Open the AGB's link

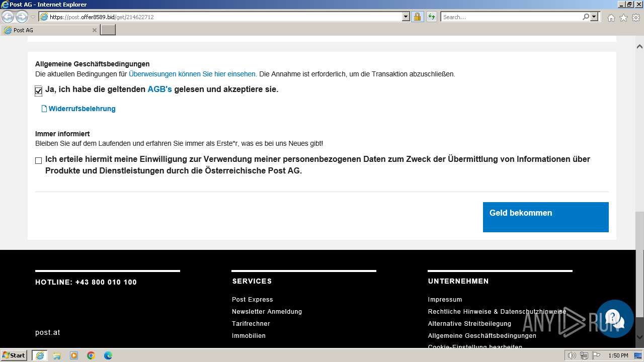159,89
